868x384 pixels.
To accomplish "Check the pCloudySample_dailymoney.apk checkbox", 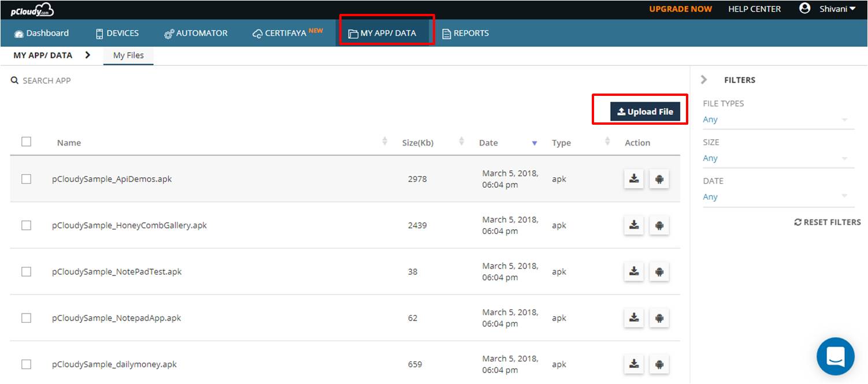I will 26,364.
